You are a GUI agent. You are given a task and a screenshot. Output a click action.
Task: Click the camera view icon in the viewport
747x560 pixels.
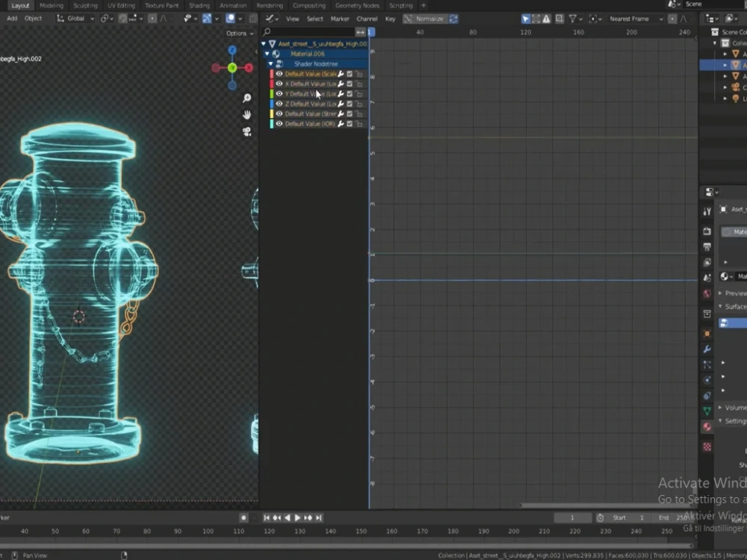coord(247,132)
